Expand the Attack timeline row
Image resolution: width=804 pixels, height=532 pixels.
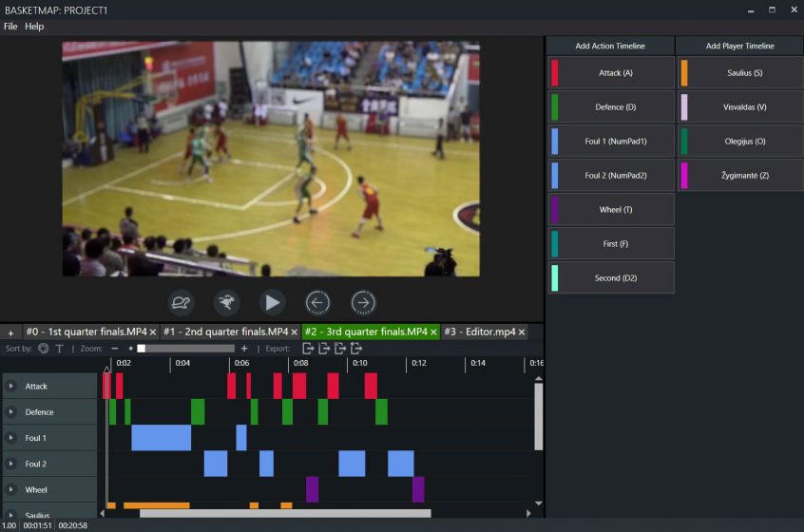tap(12, 387)
